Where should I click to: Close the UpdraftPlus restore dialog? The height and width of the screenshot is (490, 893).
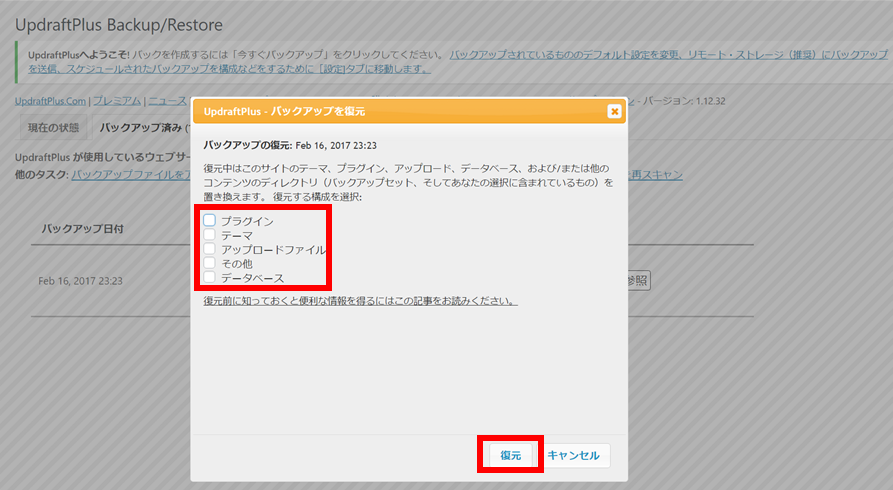click(x=614, y=111)
